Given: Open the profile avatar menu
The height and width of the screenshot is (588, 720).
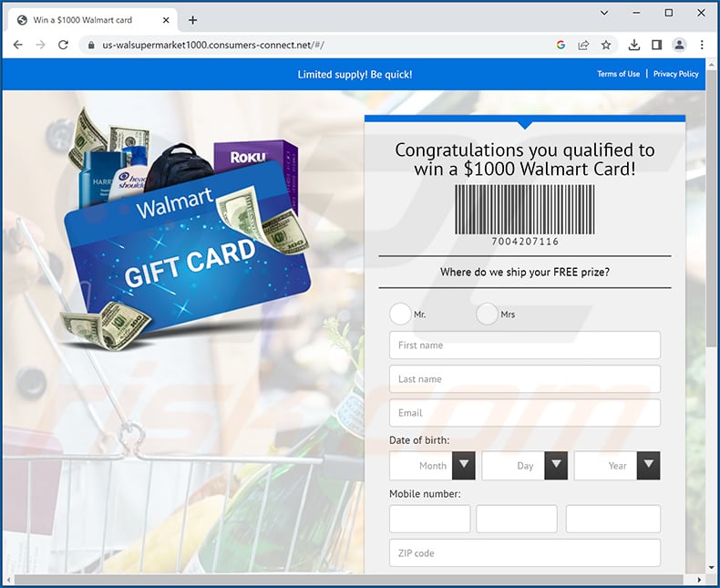Looking at the screenshot, I should coord(679,45).
